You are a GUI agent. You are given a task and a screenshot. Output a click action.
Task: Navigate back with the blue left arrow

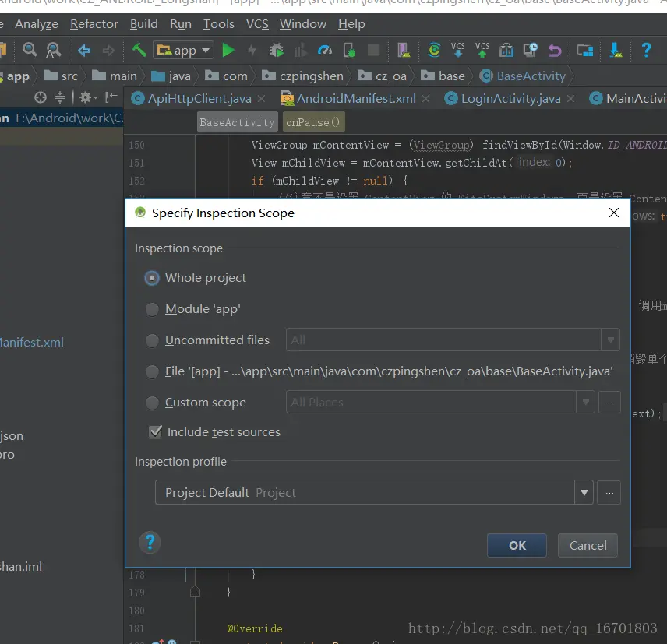pyautogui.click(x=84, y=50)
